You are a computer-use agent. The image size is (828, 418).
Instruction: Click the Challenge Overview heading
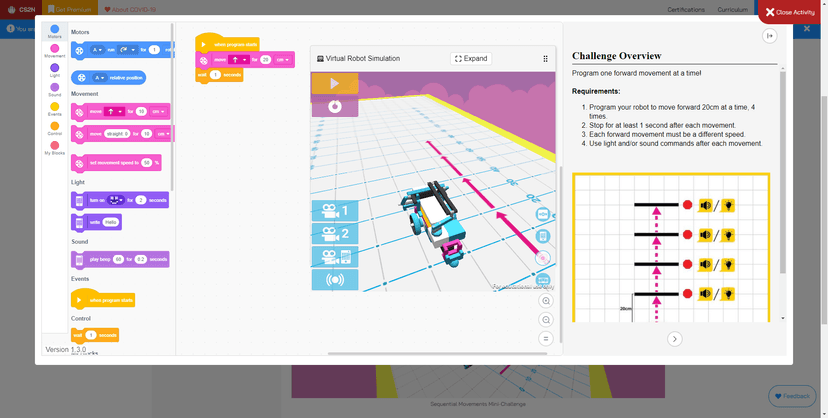click(616, 56)
